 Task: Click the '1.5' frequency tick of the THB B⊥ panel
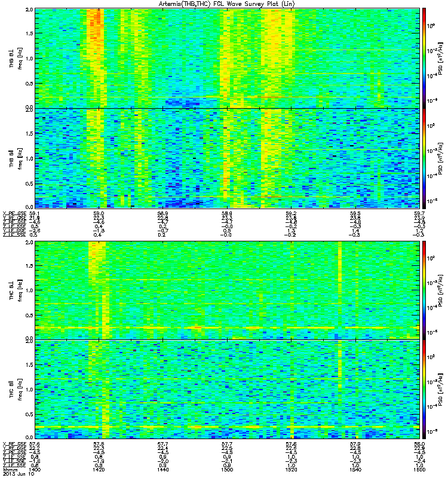click(x=29, y=33)
